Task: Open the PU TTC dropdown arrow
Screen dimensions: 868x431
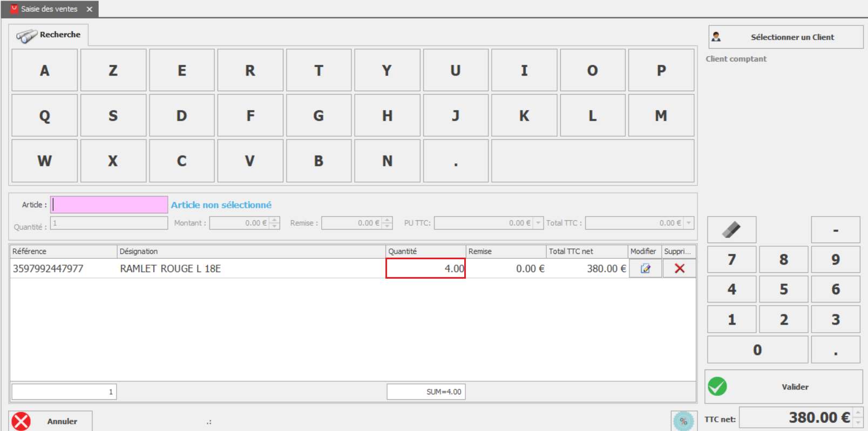Action: point(538,223)
